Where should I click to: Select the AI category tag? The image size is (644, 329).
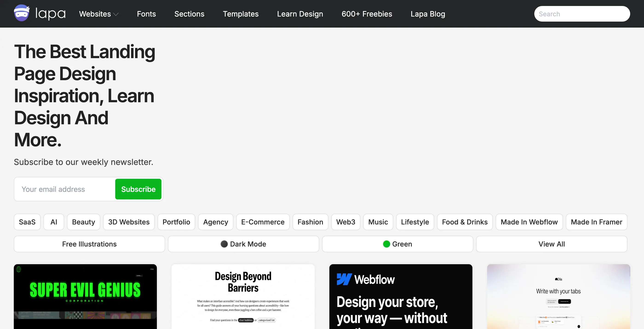(54, 222)
